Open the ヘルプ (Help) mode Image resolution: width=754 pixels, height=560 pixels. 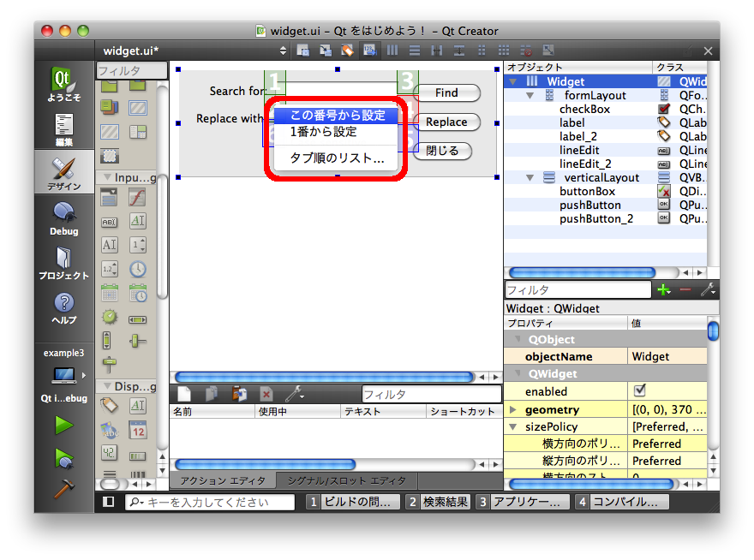tap(64, 307)
